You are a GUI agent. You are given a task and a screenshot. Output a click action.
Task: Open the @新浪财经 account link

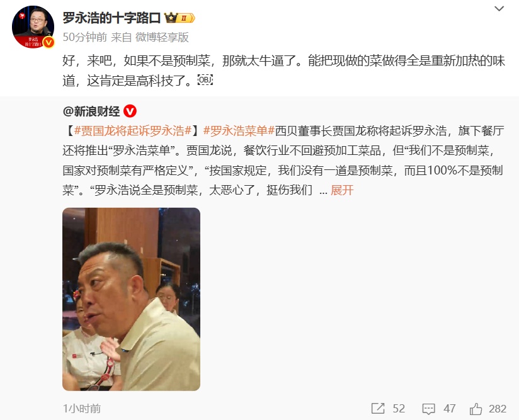[x=91, y=111]
